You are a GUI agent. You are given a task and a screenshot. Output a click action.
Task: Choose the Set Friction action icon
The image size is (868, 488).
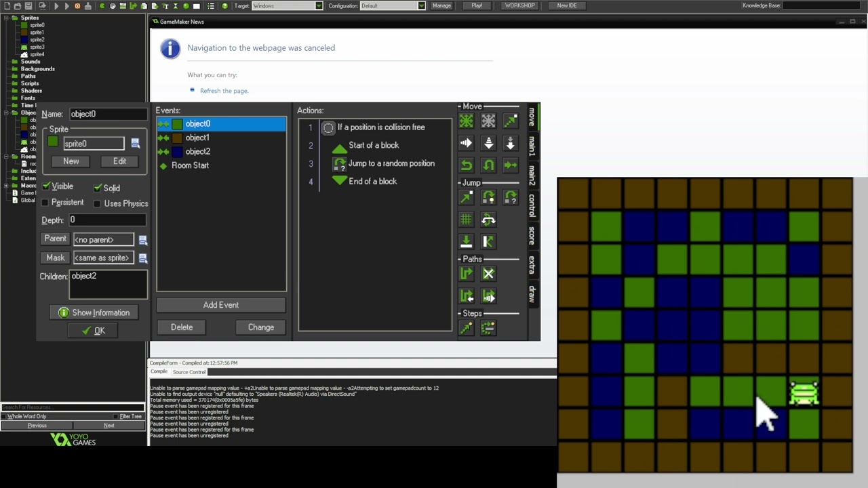(x=511, y=165)
